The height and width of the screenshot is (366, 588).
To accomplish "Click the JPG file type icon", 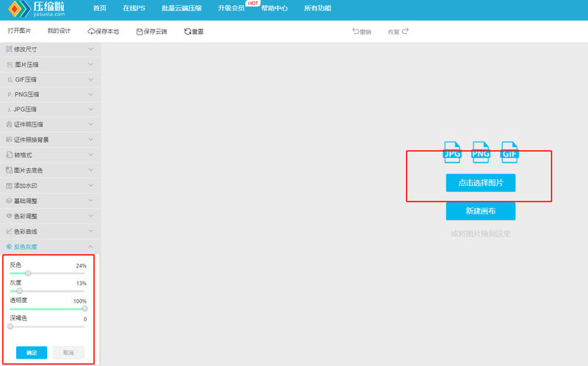I will click(452, 152).
